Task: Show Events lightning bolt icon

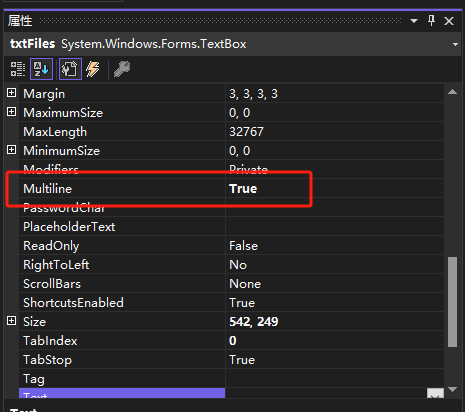Action: pos(93,69)
